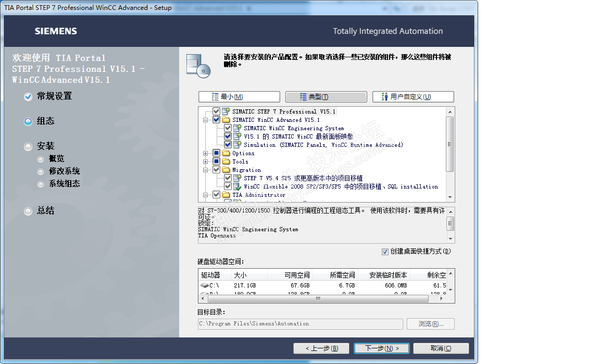
Task: Go back with 上一步(B)
Action: pyautogui.click(x=321, y=348)
